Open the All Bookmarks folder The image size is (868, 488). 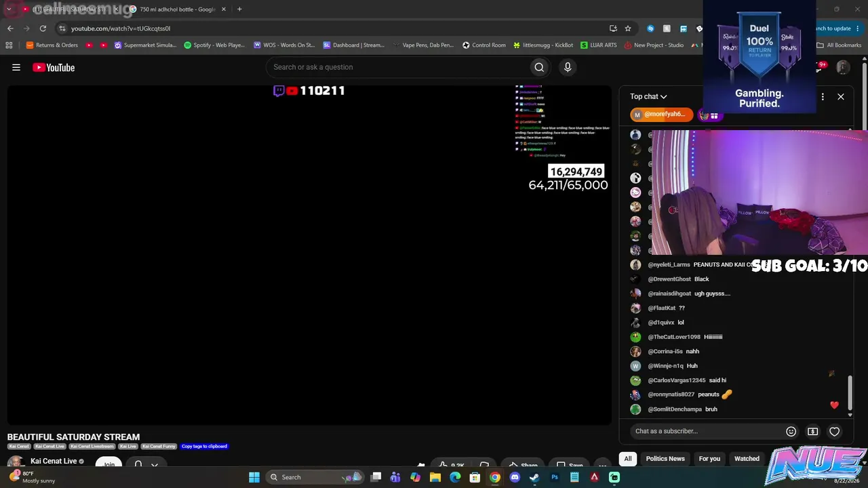coord(839,45)
